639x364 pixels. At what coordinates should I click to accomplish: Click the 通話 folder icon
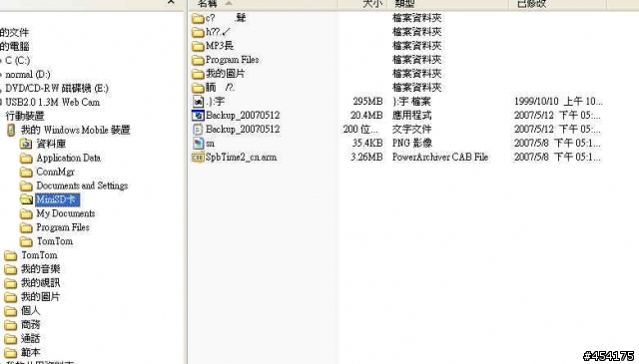pos(11,339)
